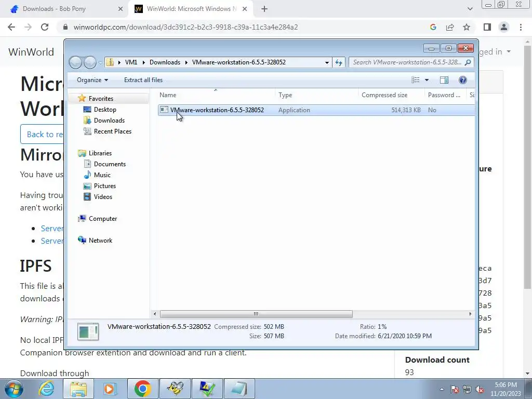Open recent pages dropdown in Explorer
Image resolution: width=532 pixels, height=399 pixels.
click(x=100, y=63)
